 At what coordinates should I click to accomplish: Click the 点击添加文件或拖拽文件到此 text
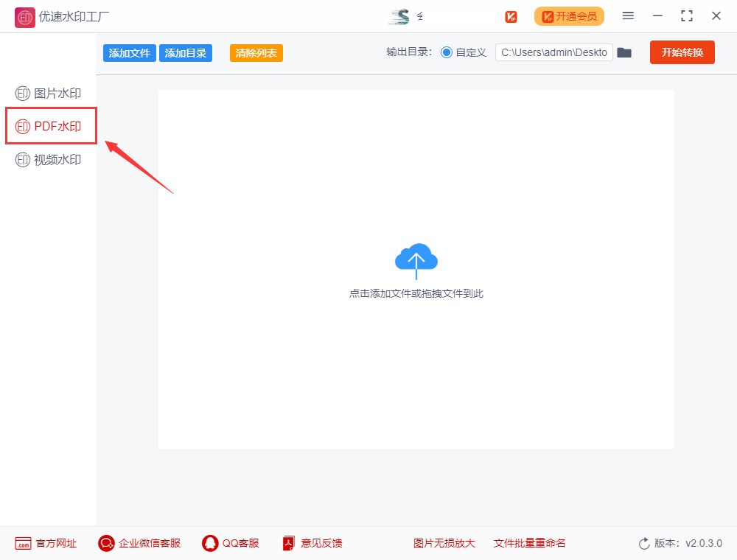416,293
